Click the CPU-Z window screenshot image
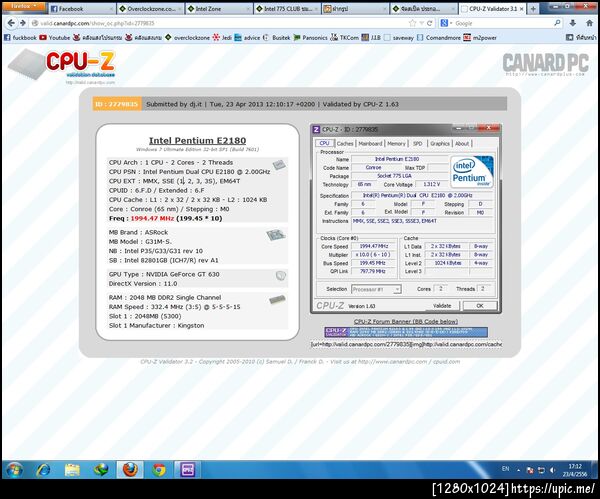The width and height of the screenshot is (600, 499). [x=406, y=219]
